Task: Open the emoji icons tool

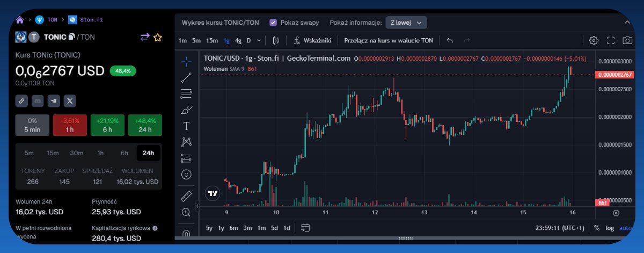Action: 186,175
